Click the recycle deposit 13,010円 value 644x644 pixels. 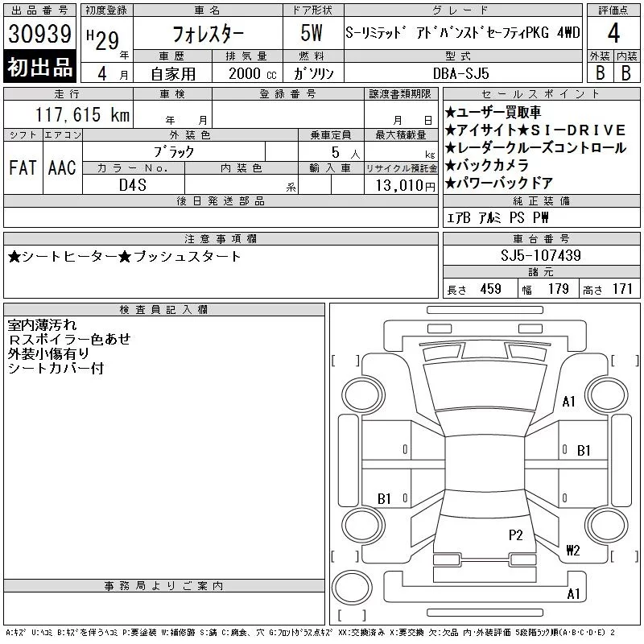point(400,185)
